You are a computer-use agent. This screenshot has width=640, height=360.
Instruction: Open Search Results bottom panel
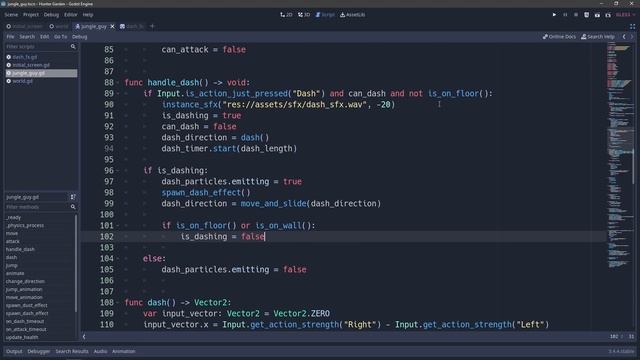coord(72,351)
